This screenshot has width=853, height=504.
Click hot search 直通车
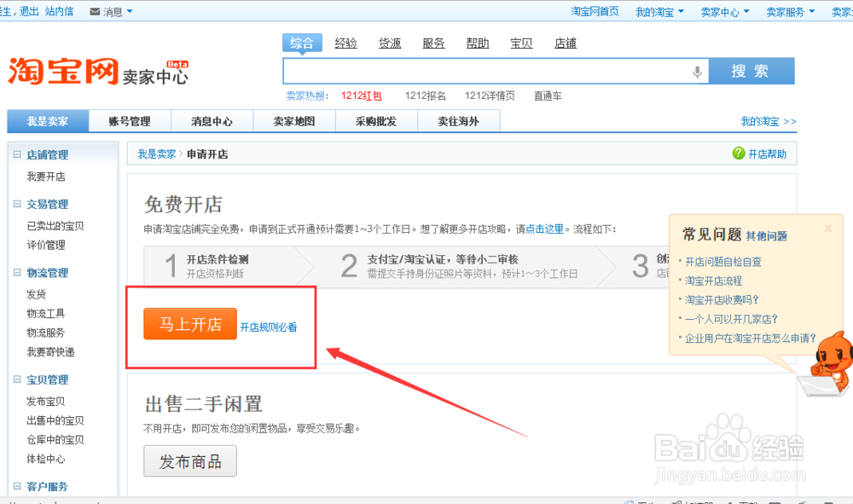[548, 96]
